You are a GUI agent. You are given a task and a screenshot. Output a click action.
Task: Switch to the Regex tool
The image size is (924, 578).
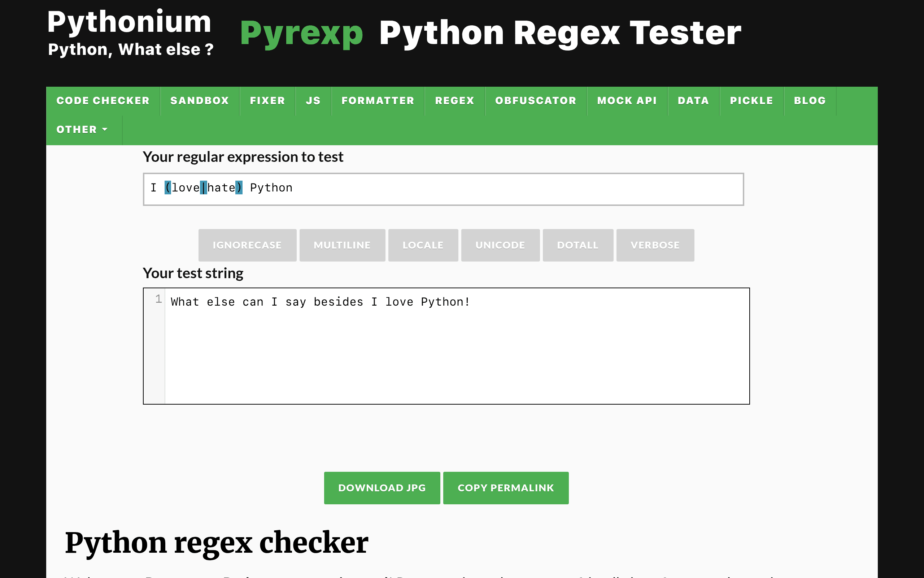tap(455, 101)
